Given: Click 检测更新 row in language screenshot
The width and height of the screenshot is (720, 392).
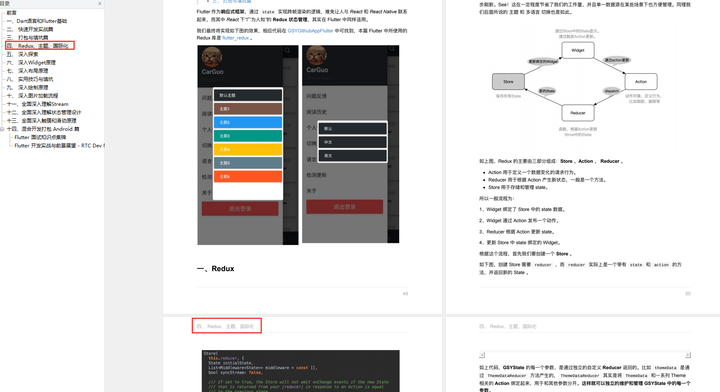Looking at the screenshot, I should click(317, 175).
